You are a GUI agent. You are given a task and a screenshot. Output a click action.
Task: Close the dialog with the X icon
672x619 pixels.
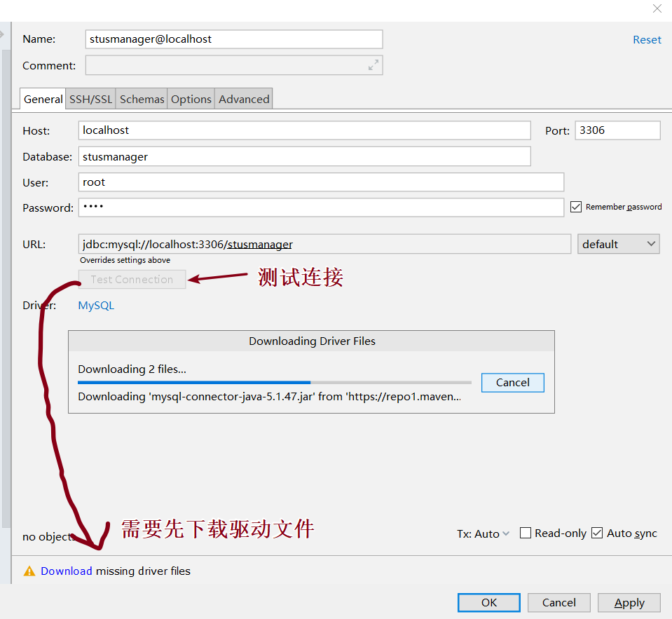657,8
